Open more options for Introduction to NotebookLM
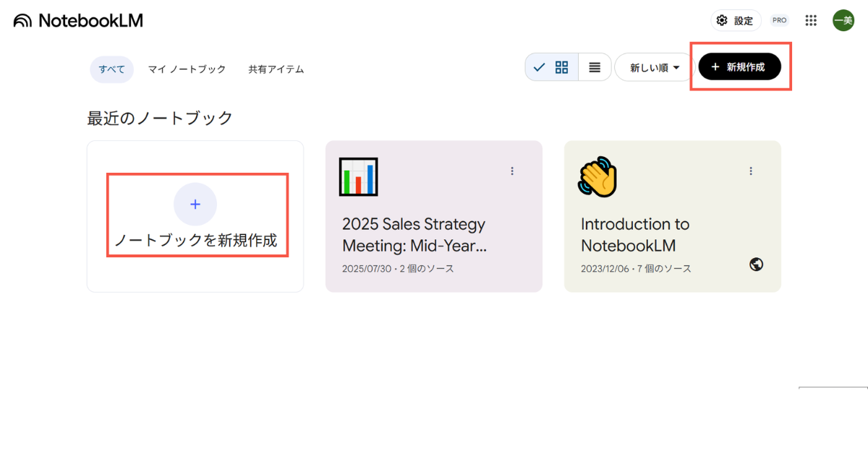The width and height of the screenshot is (868, 454). point(751,171)
